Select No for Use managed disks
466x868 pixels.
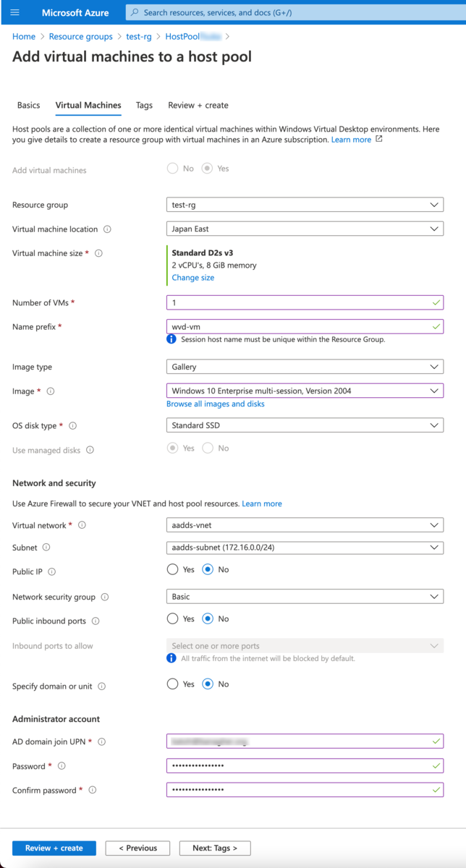(x=208, y=448)
